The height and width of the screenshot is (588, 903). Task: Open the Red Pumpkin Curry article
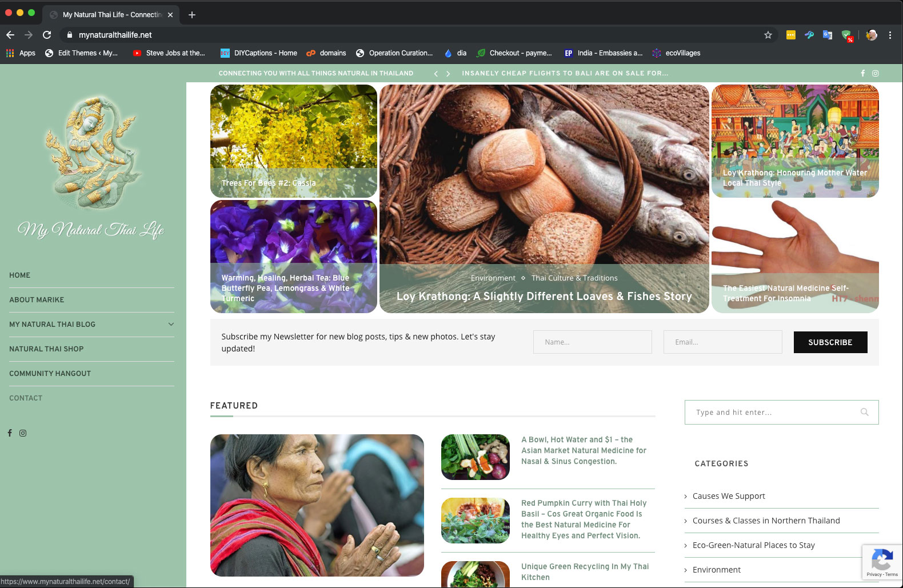pyautogui.click(x=584, y=519)
